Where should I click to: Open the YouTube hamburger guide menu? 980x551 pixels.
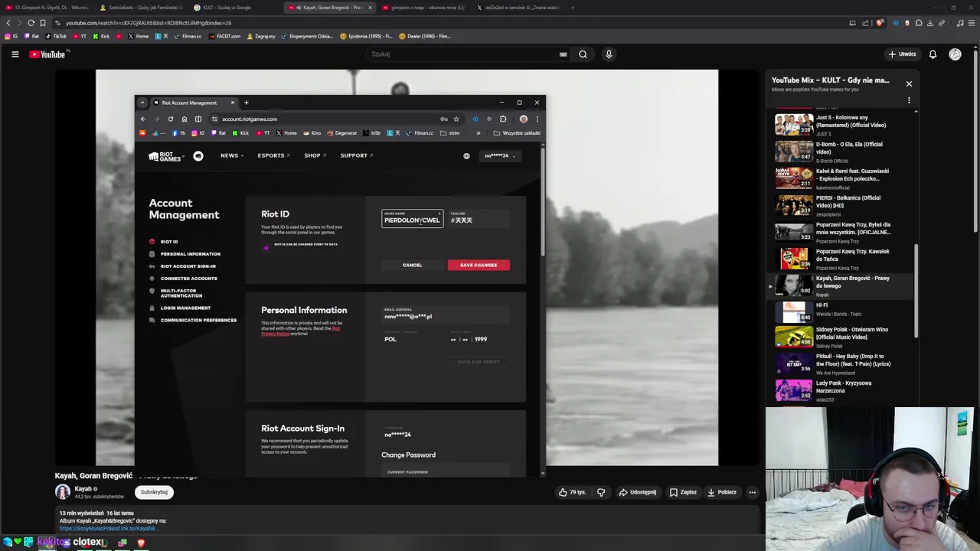point(15,54)
